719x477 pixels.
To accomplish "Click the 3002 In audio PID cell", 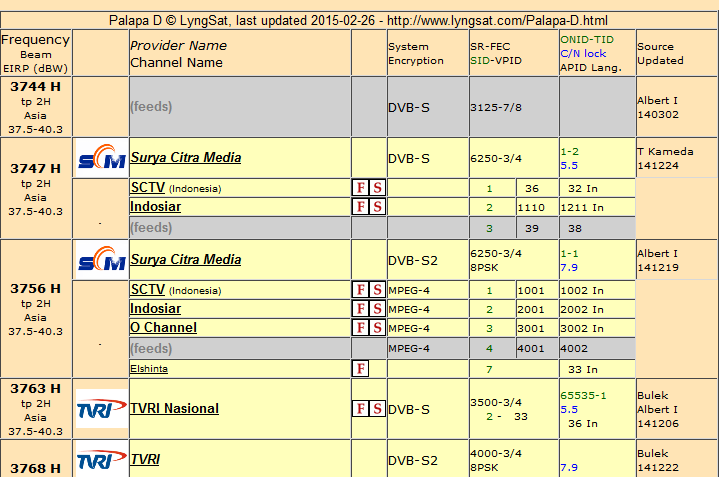I will (597, 328).
